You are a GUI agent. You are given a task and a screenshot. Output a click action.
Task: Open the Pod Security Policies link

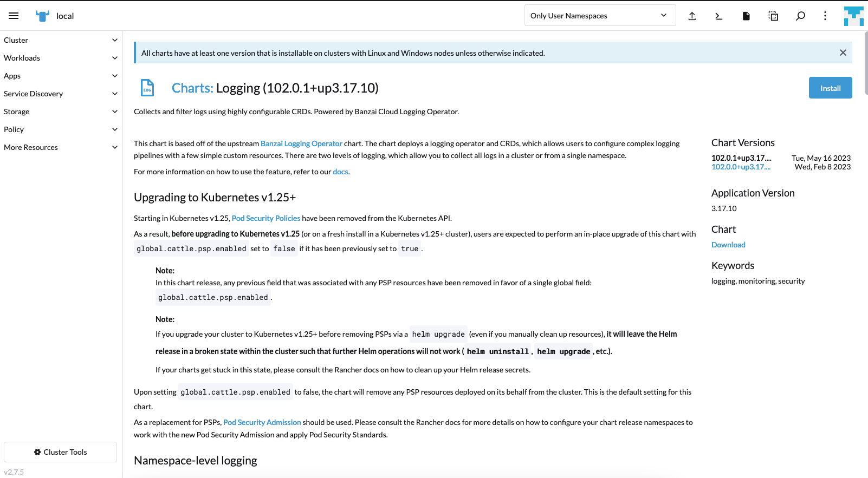coord(265,218)
